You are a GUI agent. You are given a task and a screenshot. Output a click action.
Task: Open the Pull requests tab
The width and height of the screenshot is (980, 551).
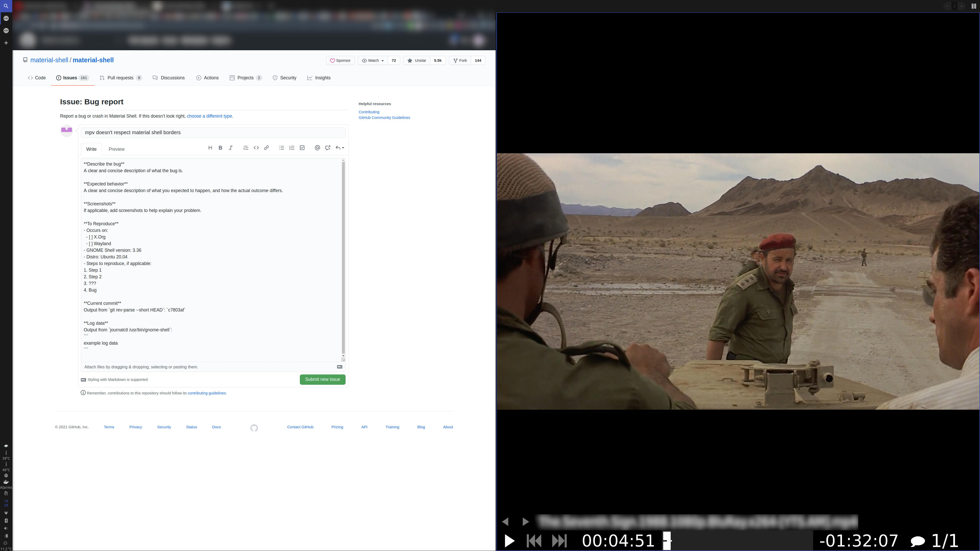coord(121,78)
